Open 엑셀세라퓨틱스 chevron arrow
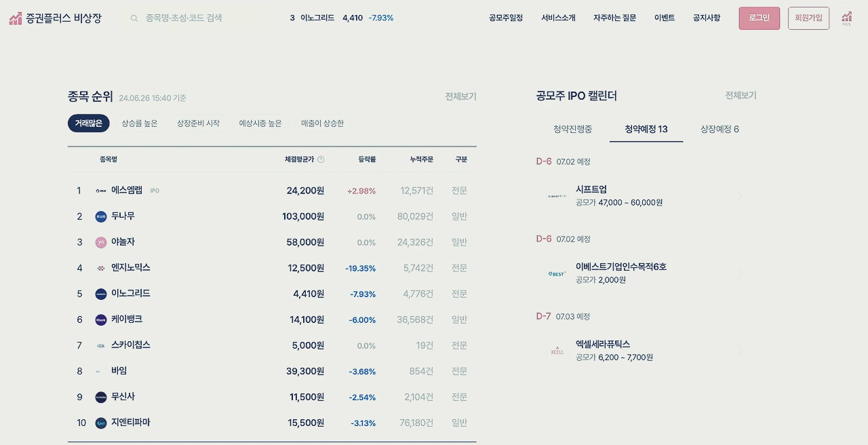 tap(740, 351)
